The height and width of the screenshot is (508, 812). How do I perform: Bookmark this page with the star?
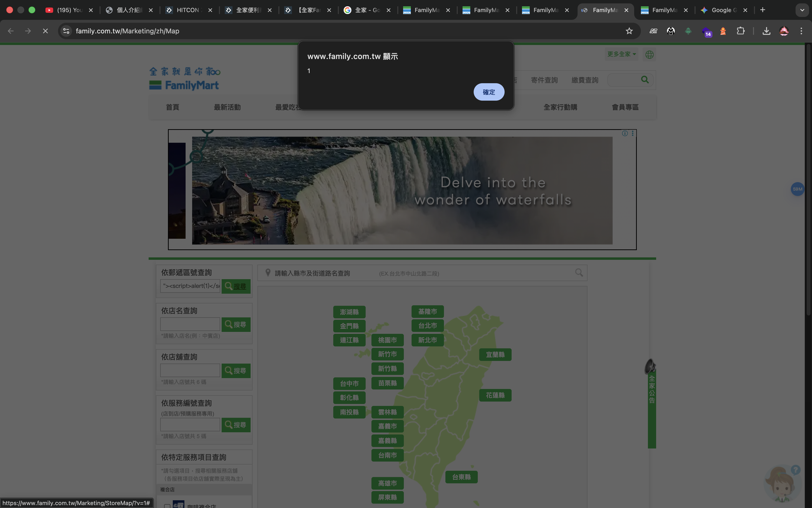629,31
